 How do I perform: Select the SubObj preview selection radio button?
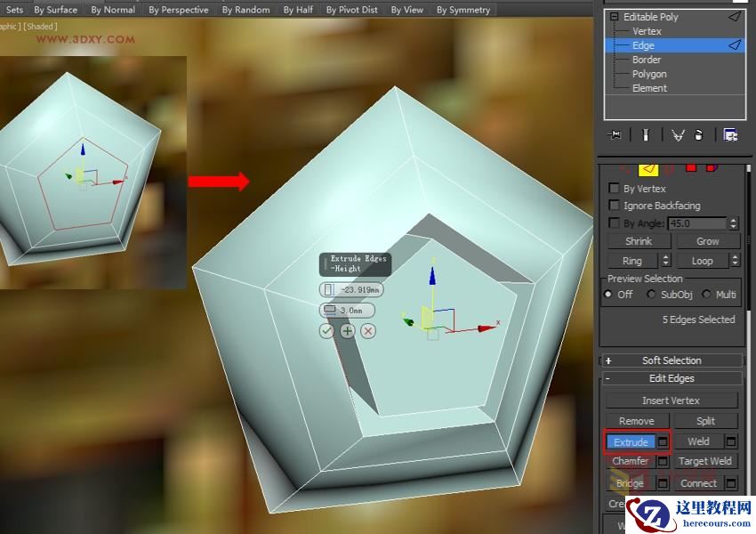coord(652,294)
